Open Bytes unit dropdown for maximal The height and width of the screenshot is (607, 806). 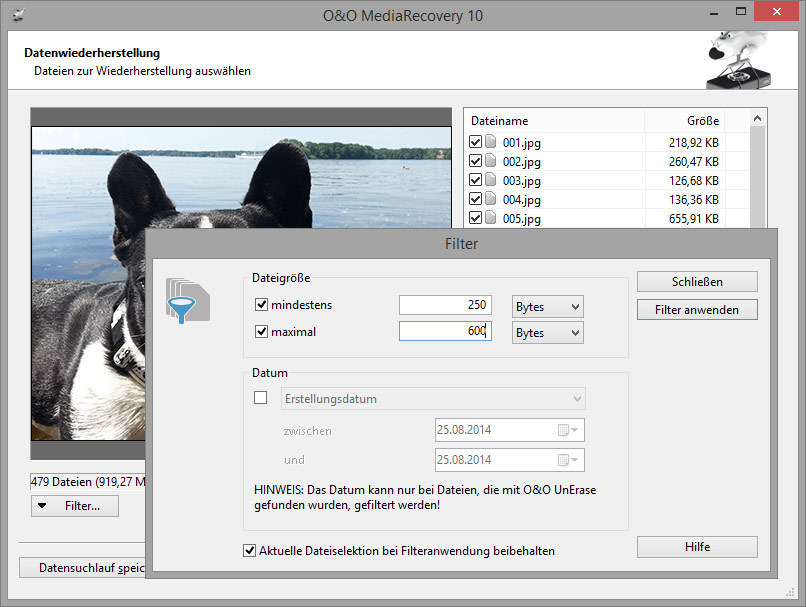click(x=547, y=333)
